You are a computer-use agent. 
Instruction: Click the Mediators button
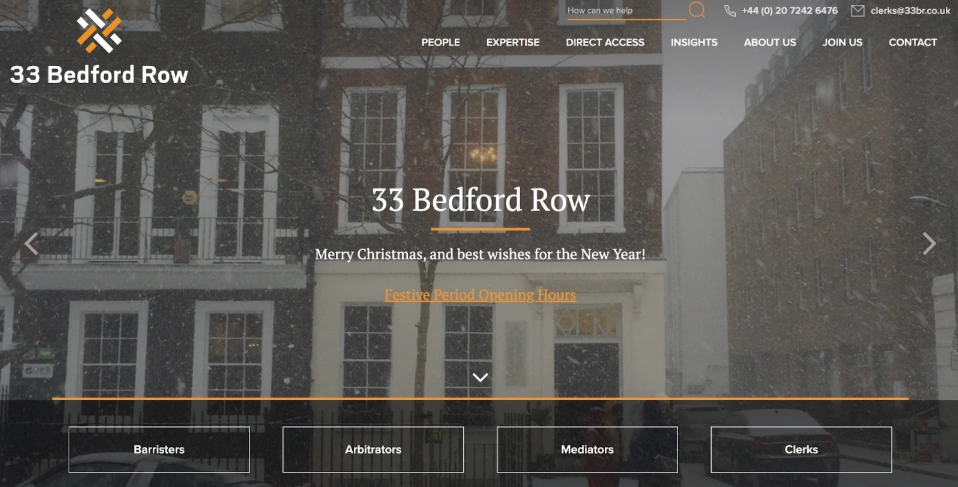[x=587, y=449]
